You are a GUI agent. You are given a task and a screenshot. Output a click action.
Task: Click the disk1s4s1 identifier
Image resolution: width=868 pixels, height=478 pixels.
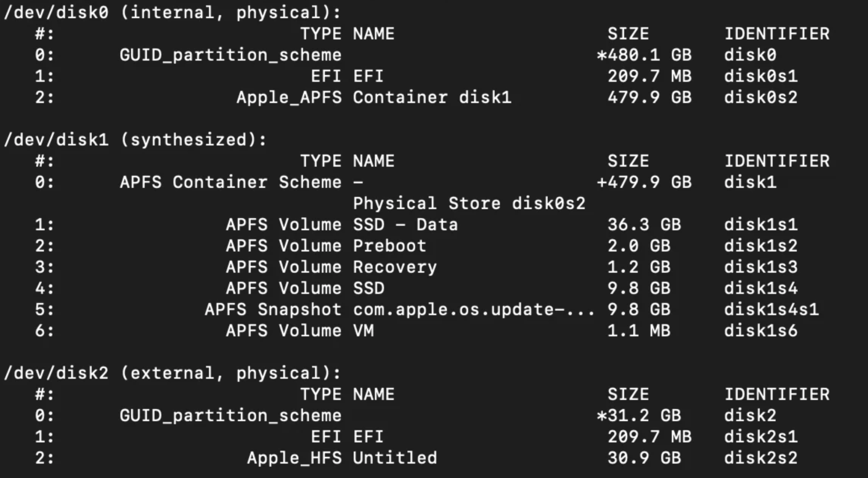tap(771, 310)
